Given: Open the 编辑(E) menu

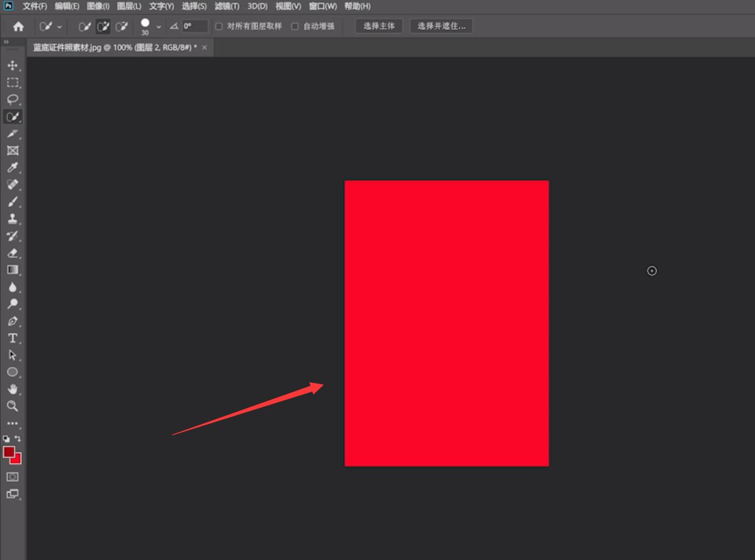Looking at the screenshot, I should tap(67, 6).
